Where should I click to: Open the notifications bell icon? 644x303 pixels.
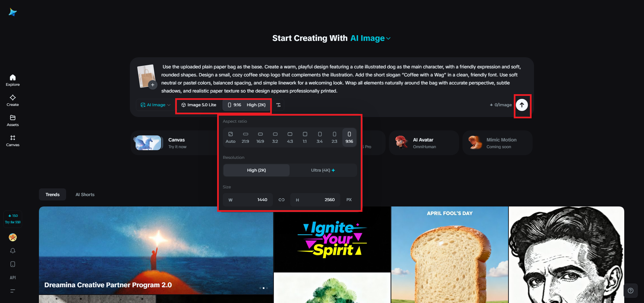13,251
